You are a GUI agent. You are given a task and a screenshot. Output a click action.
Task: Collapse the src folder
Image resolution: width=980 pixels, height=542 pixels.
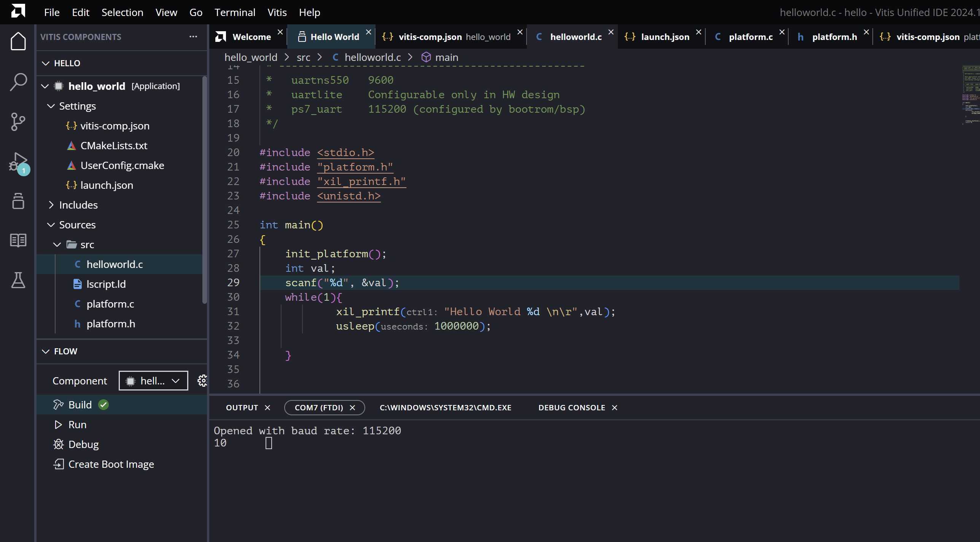pyautogui.click(x=57, y=244)
